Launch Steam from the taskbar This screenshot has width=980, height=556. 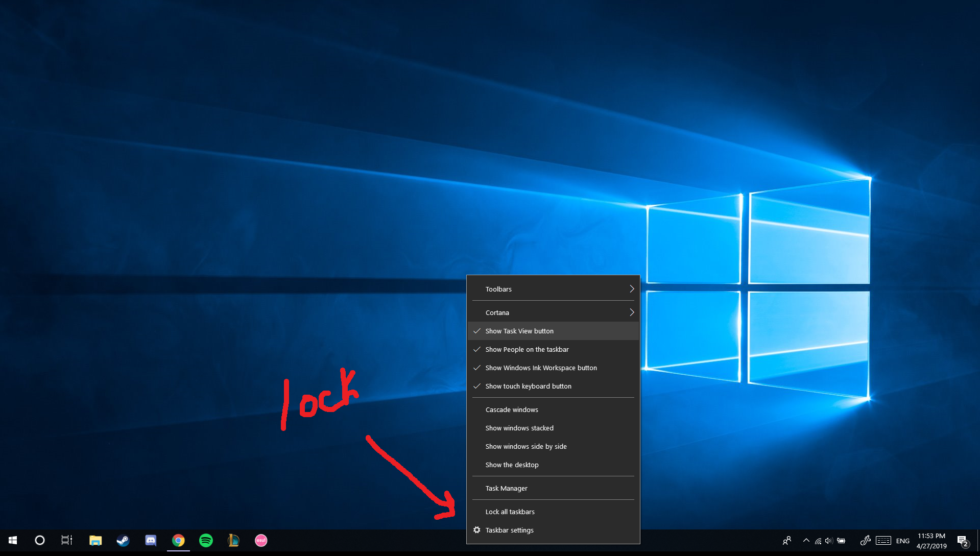(123, 540)
